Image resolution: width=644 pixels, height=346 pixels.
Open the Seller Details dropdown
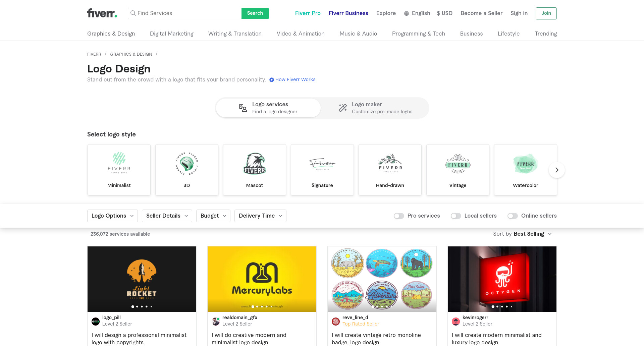point(167,216)
